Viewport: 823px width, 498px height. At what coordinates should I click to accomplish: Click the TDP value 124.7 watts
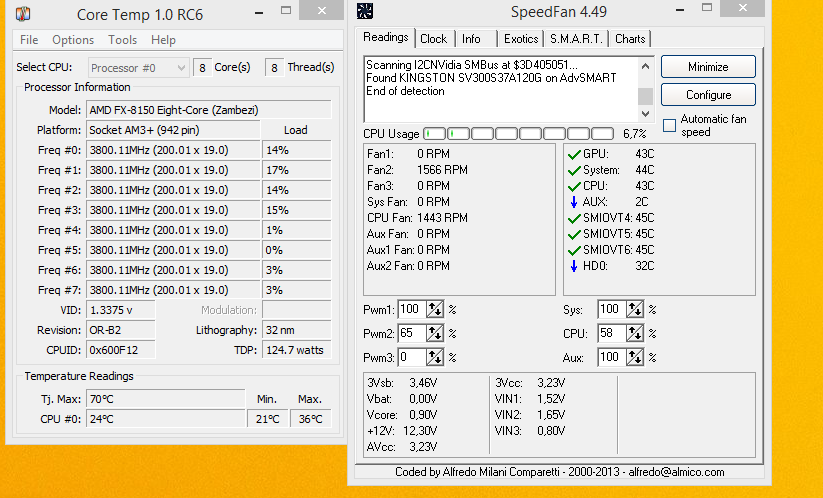click(297, 350)
